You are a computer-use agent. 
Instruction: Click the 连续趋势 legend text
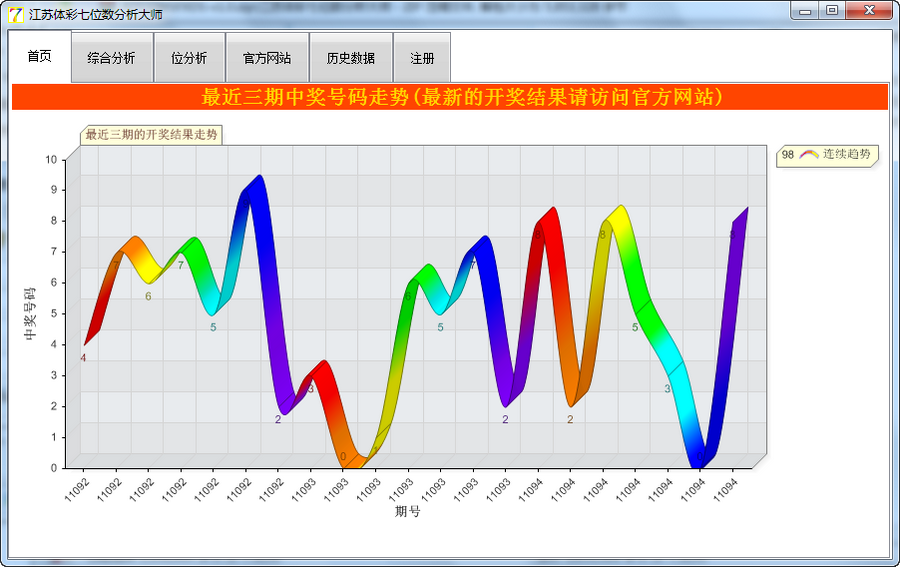click(x=847, y=155)
